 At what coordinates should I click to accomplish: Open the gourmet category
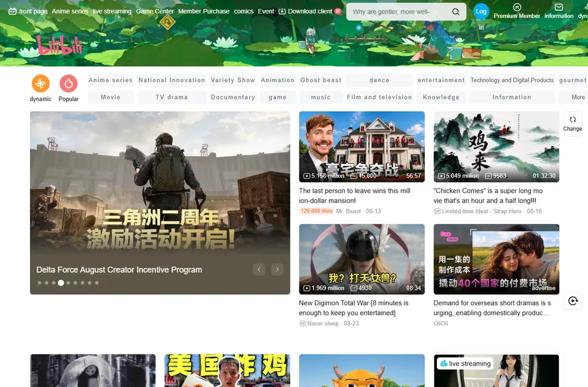573,80
